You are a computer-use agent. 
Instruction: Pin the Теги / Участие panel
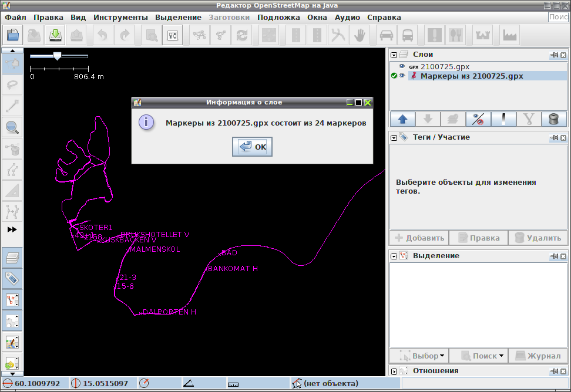[554, 137]
